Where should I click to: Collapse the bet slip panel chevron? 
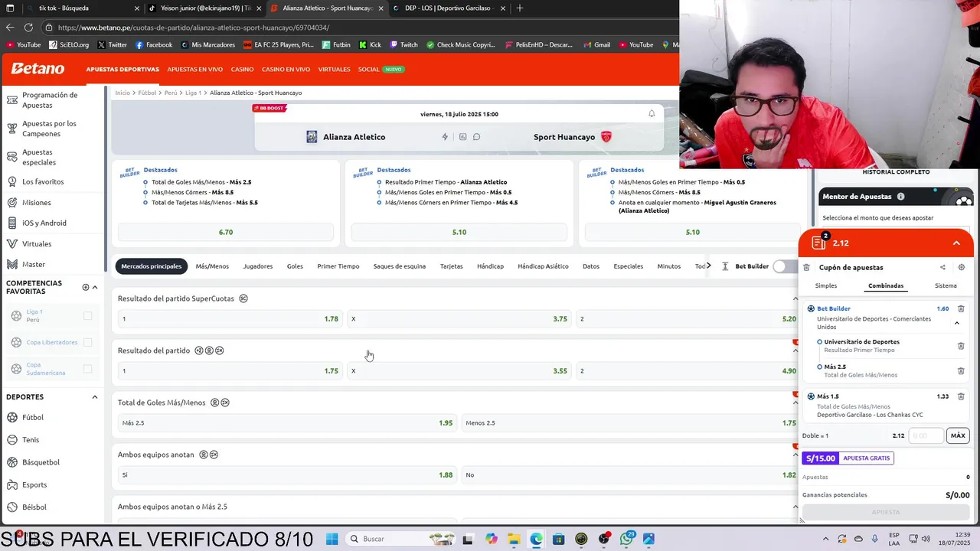tap(956, 243)
